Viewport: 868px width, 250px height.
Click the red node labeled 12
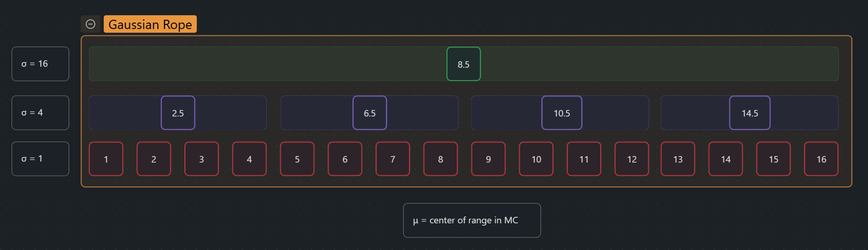click(x=632, y=159)
